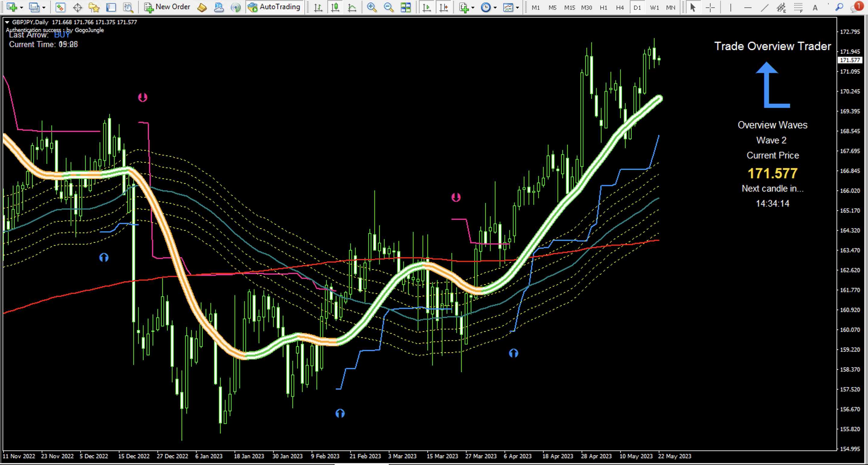The image size is (868, 465).
Task: Click the search magnifier icon
Action: pos(839,7)
